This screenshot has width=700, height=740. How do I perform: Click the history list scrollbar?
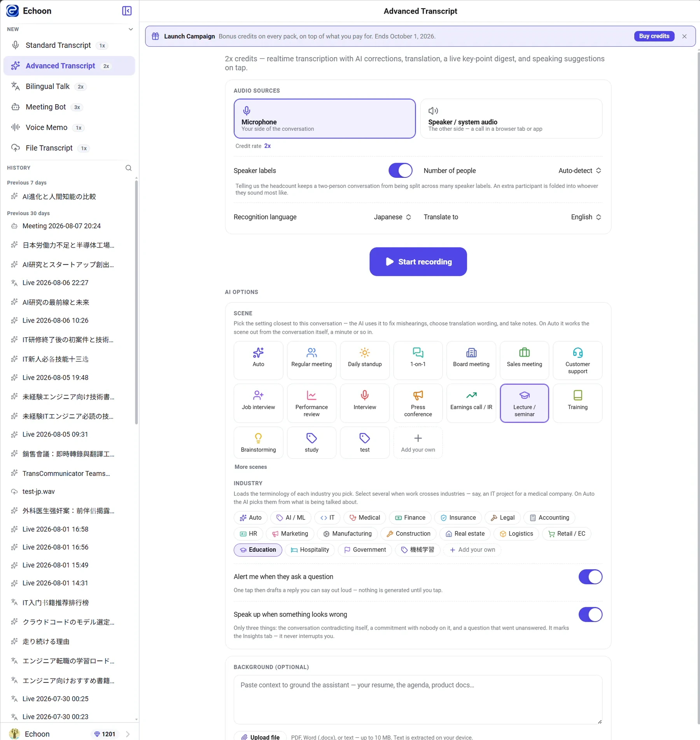click(136, 302)
